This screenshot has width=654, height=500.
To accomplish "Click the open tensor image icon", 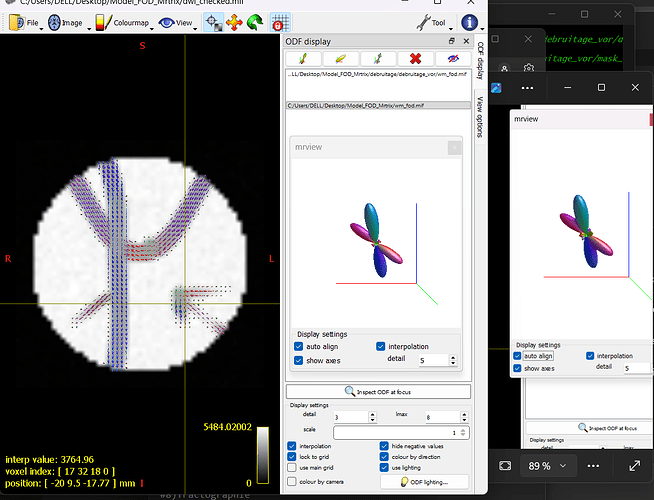I will point(341,59).
